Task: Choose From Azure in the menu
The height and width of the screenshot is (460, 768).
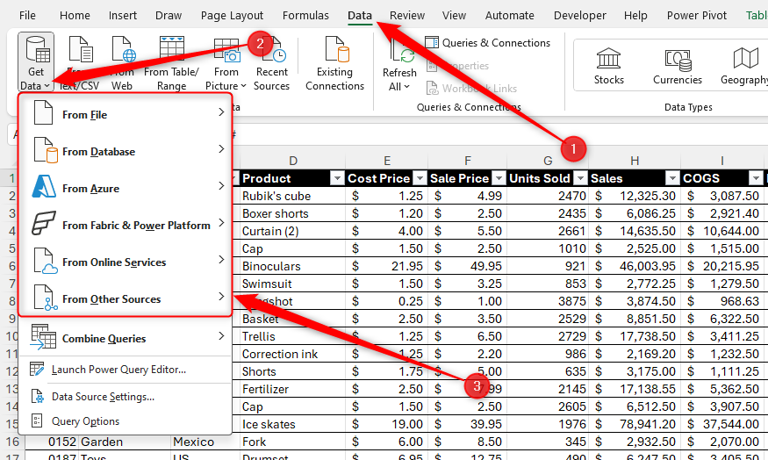Action: point(125,188)
